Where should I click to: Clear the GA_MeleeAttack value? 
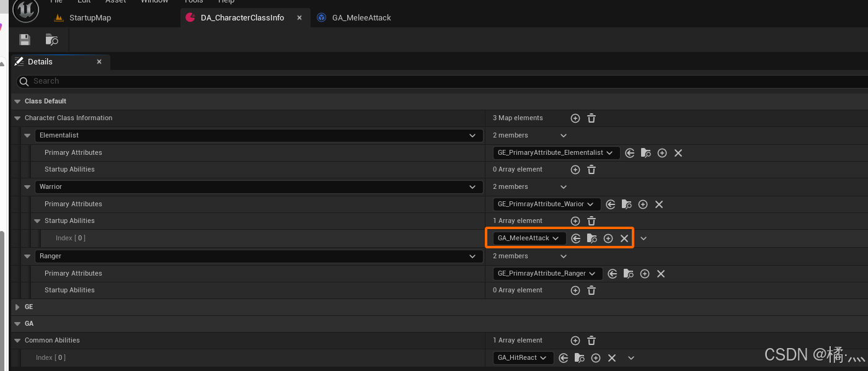coord(624,238)
